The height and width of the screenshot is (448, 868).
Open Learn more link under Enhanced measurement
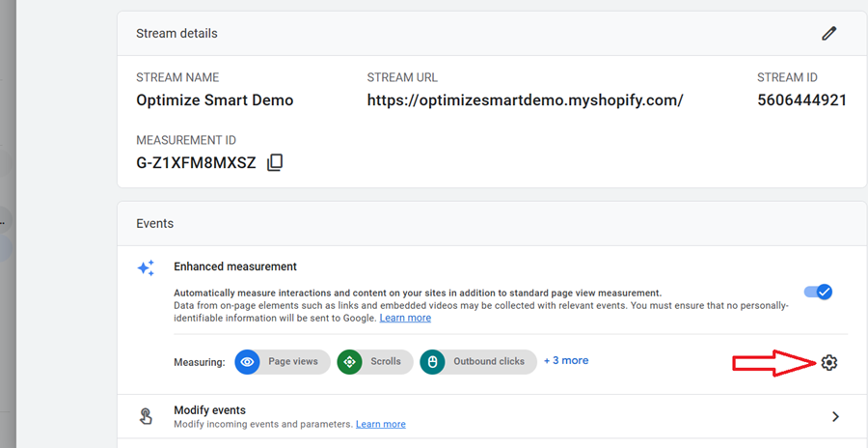pyautogui.click(x=405, y=318)
